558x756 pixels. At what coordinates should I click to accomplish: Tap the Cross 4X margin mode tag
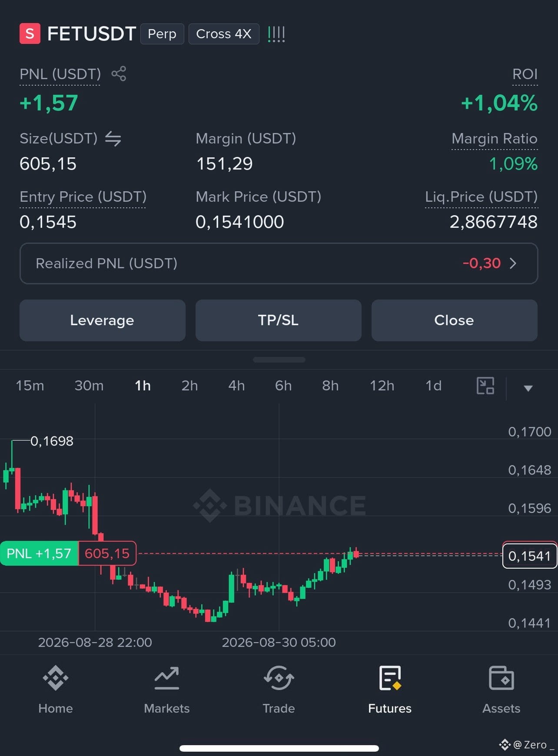pos(224,34)
